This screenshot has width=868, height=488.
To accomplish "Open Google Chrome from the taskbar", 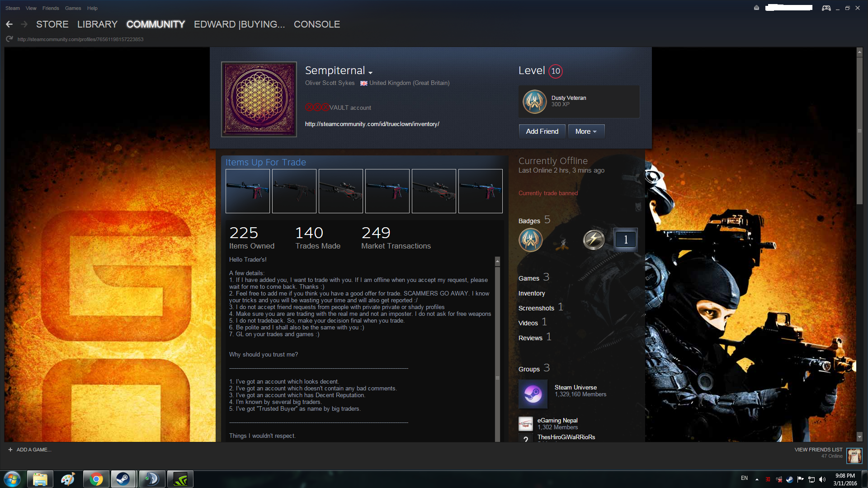I will [x=96, y=479].
